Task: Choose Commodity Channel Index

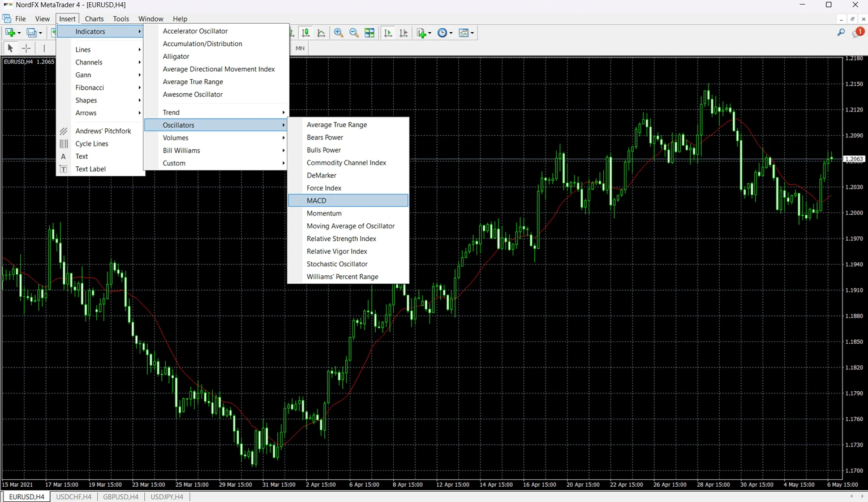Action: point(348,163)
